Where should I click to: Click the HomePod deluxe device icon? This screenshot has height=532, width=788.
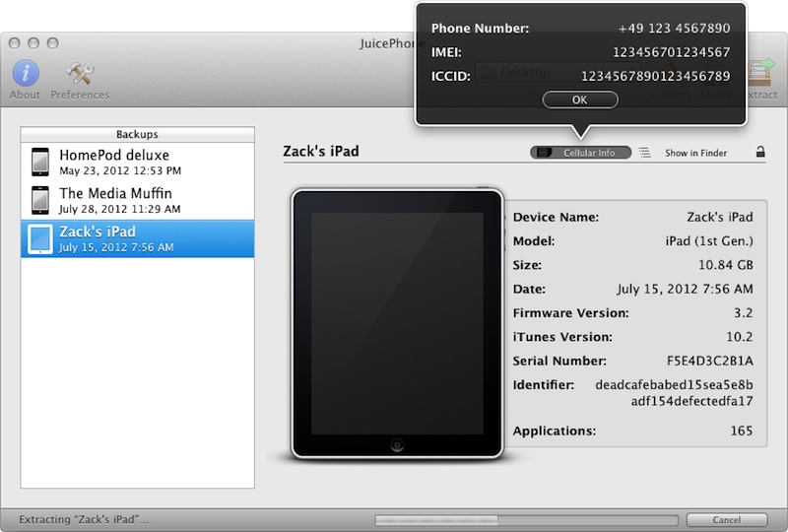pos(40,162)
